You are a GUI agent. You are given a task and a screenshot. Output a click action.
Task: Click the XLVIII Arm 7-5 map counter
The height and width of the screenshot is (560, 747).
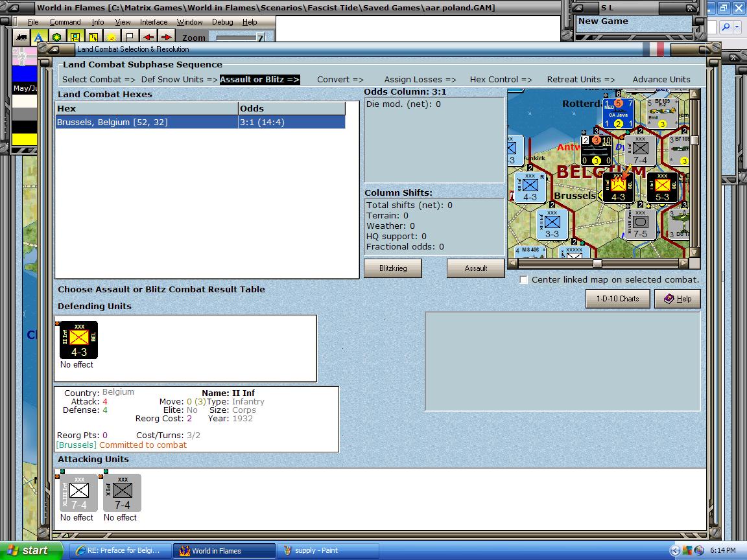tap(640, 225)
